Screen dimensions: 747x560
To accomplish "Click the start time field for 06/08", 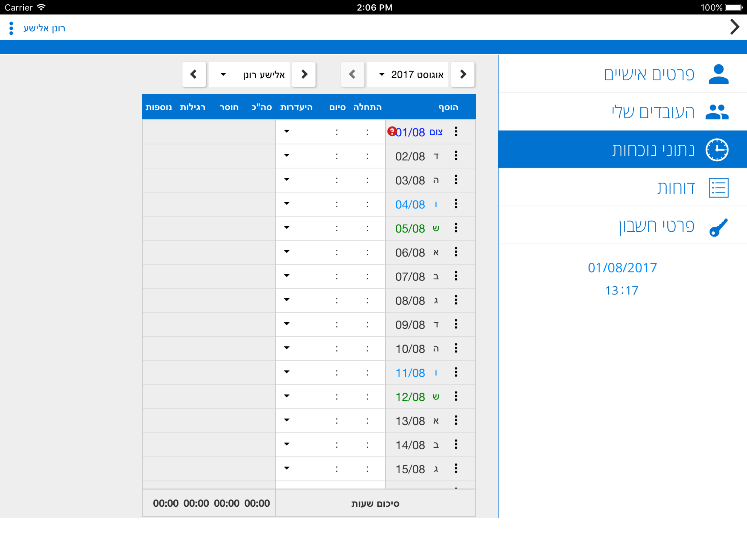I will [367, 252].
